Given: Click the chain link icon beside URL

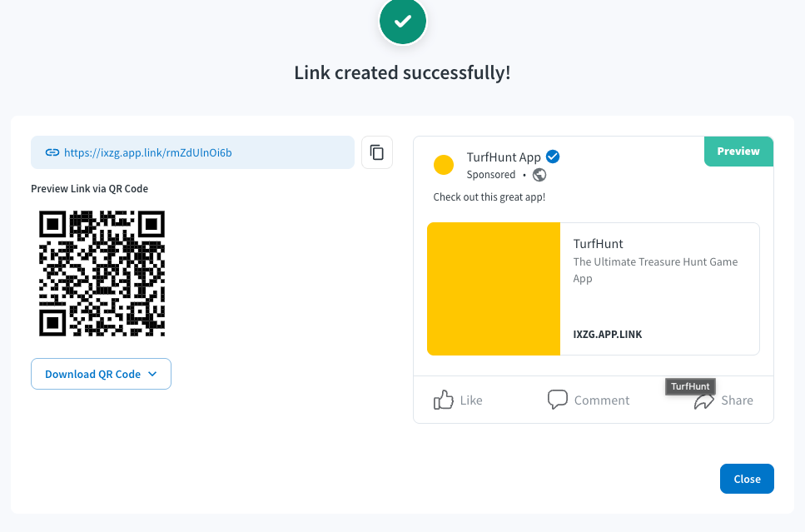Looking at the screenshot, I should coord(52,152).
